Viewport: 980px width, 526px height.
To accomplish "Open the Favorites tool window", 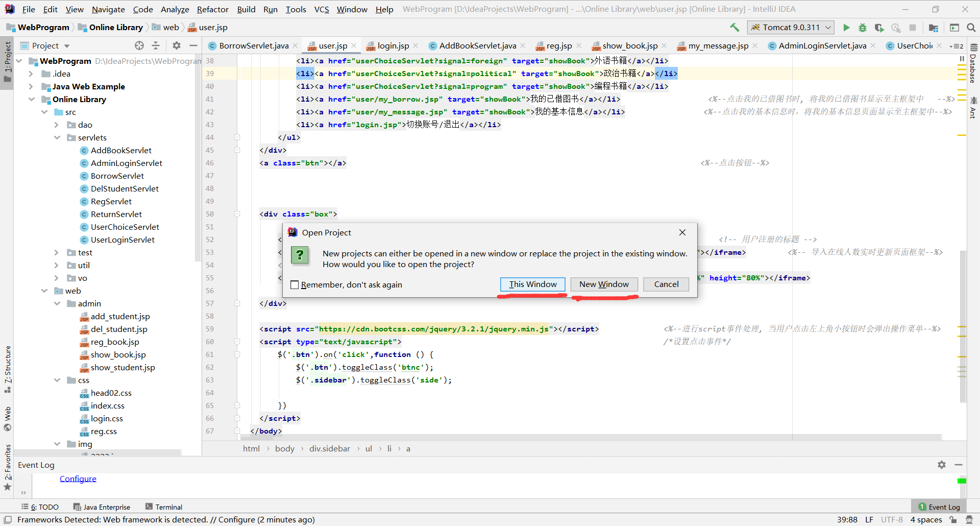I will 7,467.
